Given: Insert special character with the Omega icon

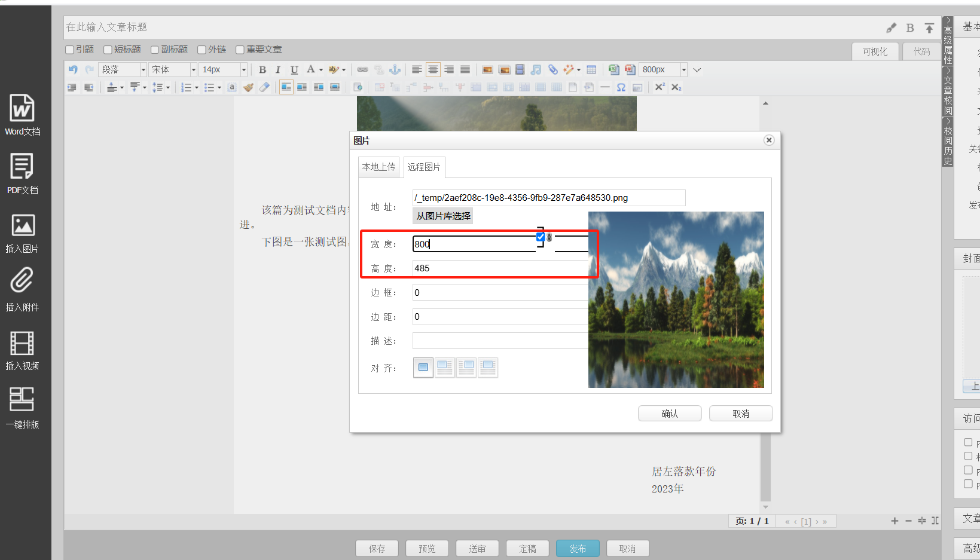Looking at the screenshot, I should pos(621,87).
